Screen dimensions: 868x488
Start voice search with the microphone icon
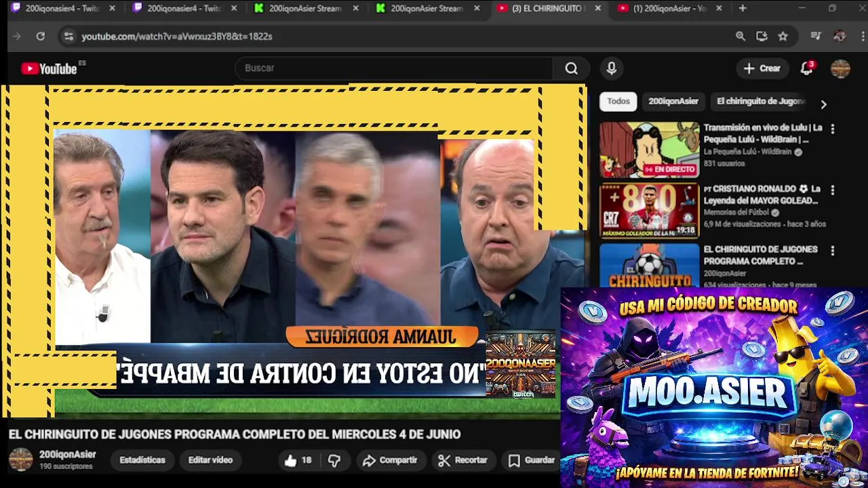click(612, 68)
